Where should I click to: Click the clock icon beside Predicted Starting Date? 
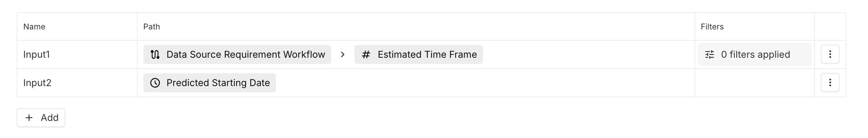pyautogui.click(x=155, y=83)
